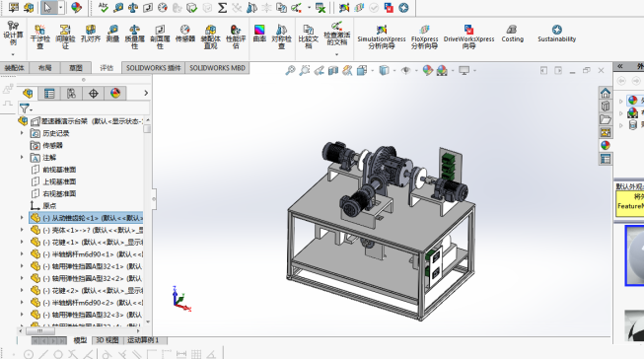Open the SOLIDWORKS 插件 ribbon tab
This screenshot has height=359, width=644.
coord(153,68)
